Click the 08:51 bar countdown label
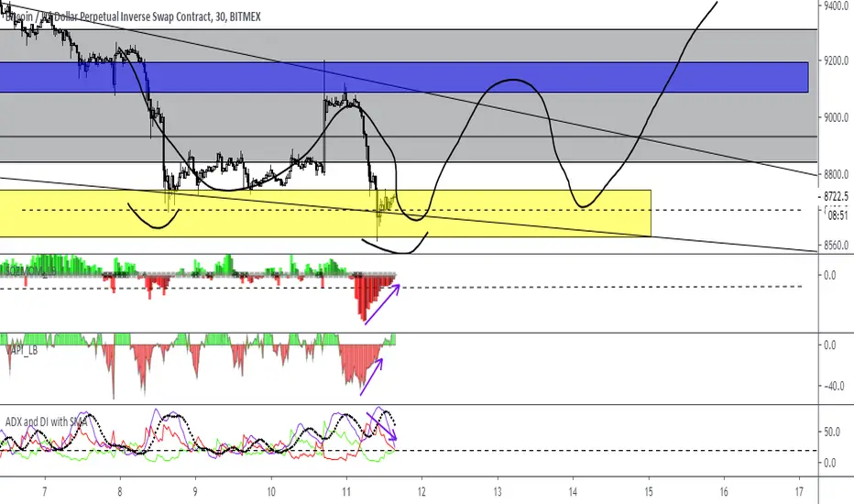 click(838, 215)
